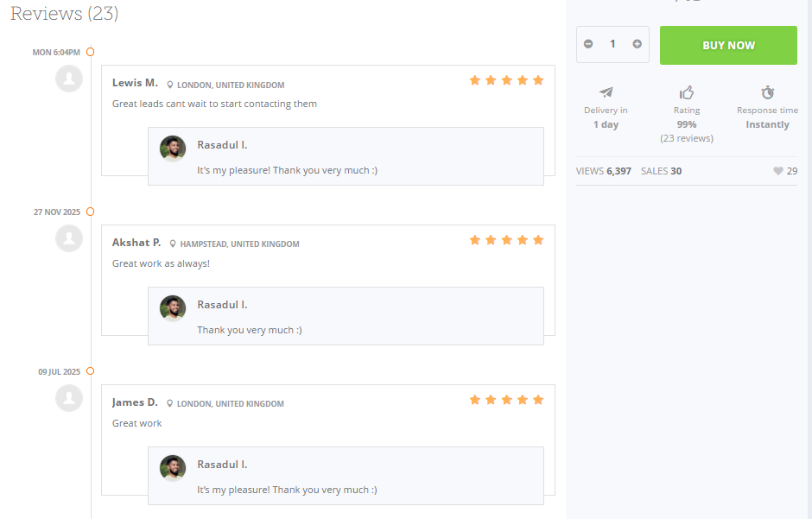The width and height of the screenshot is (812, 519).
Task: Click the first star on Lewis M.'s review
Action: coord(474,79)
